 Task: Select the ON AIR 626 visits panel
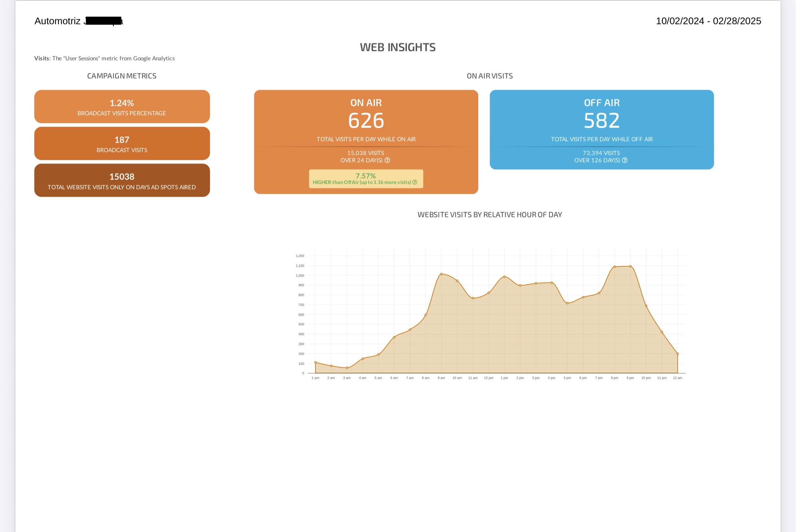point(366,142)
